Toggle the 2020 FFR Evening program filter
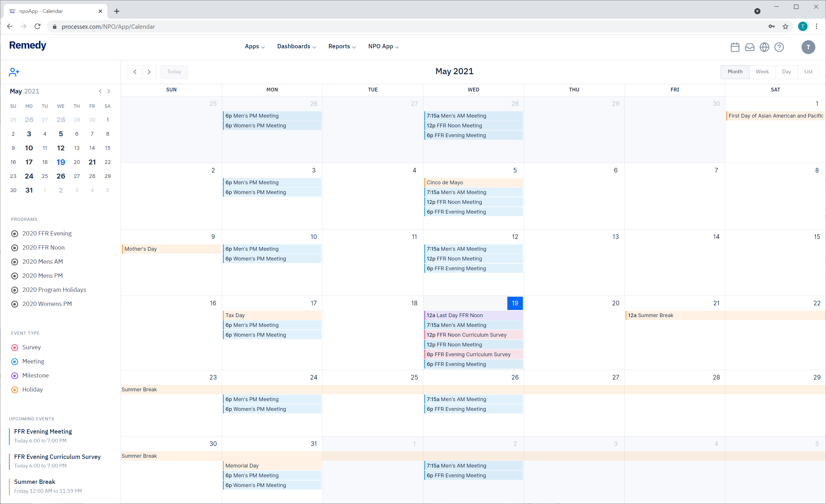Screen dimensions: 826x504 15,233
